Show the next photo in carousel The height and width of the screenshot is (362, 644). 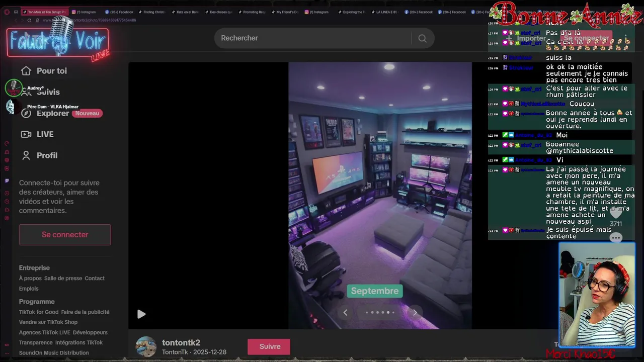point(415,313)
